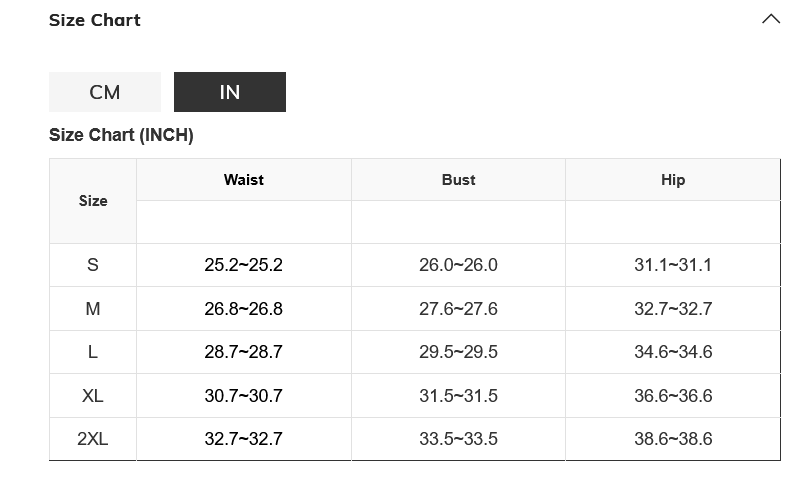
Task: Click the Size Chart section heading
Action: click(x=95, y=20)
